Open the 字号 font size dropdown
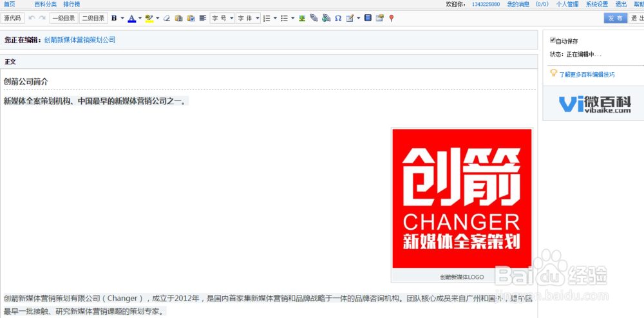The width and height of the screenshot is (644, 318). [x=222, y=18]
